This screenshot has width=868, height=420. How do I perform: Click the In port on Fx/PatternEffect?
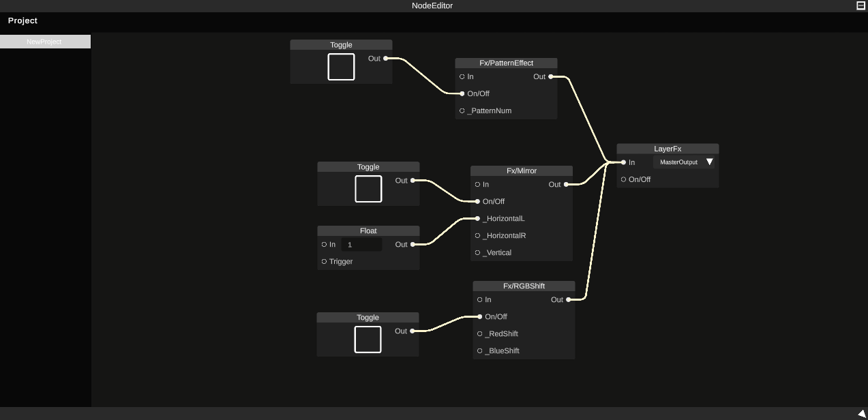click(462, 76)
